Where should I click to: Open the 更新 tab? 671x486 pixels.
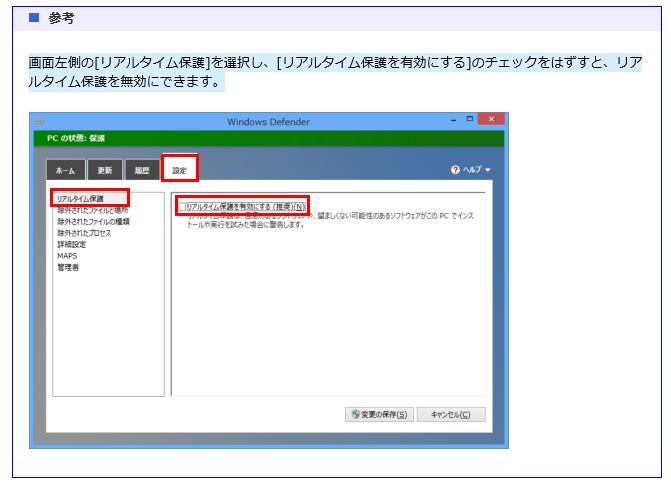(x=105, y=170)
